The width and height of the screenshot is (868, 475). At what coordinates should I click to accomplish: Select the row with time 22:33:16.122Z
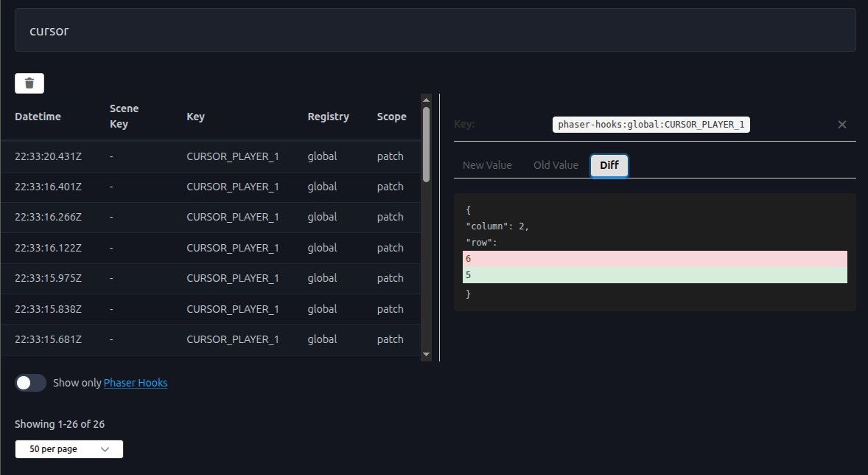click(210, 249)
